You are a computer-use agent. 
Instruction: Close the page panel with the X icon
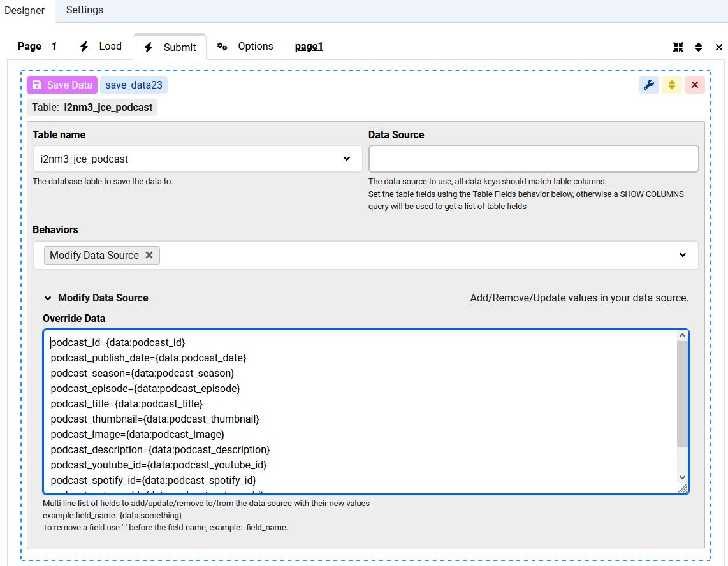719,47
